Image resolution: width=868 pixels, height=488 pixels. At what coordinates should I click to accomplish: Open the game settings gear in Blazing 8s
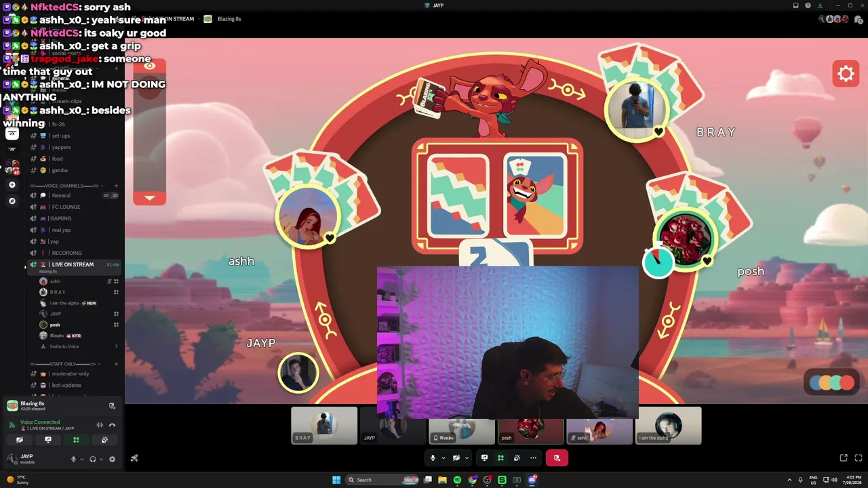tap(846, 73)
